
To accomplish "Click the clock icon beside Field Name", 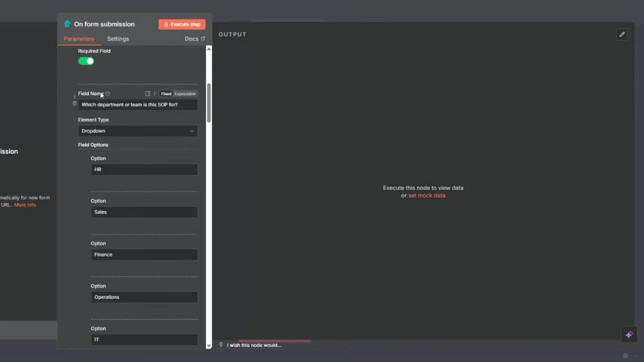I will [107, 94].
